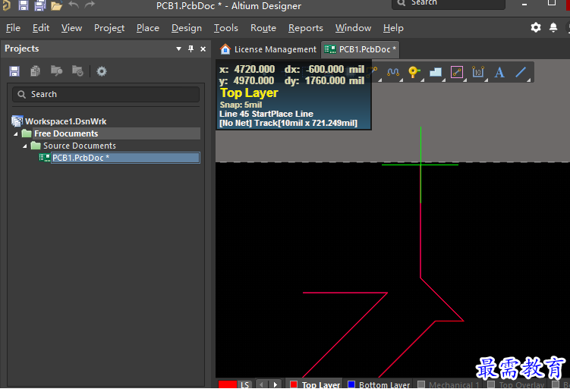Screen dimensions: 570x392
Task: Click the title bar Search box
Action: click(449, 3)
